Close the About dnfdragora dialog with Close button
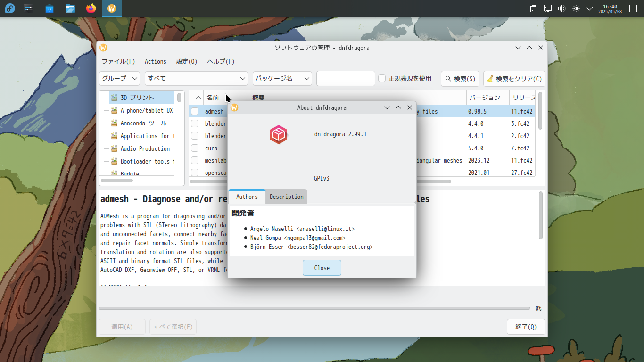The width and height of the screenshot is (644, 362). pos(322,268)
